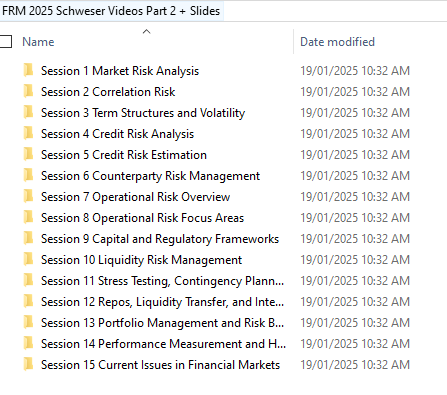Click the sort arrow above the Name column
447x395 pixels.
146,32
